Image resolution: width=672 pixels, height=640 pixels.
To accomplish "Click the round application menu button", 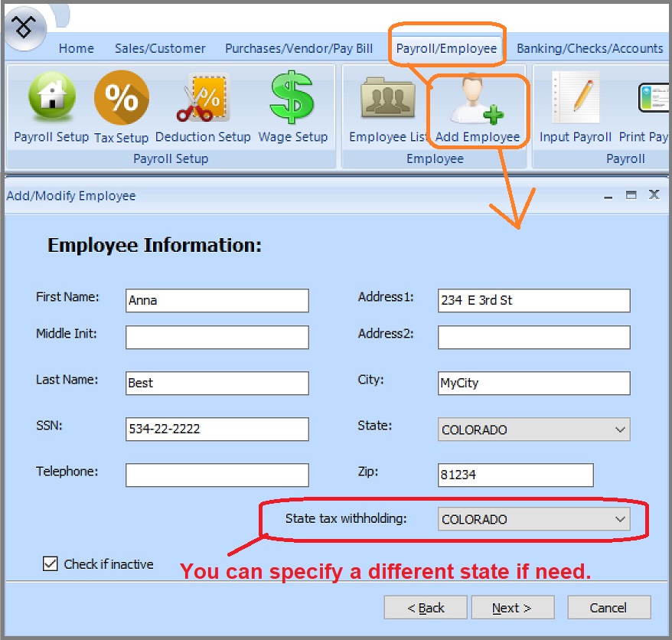I will tap(25, 28).
